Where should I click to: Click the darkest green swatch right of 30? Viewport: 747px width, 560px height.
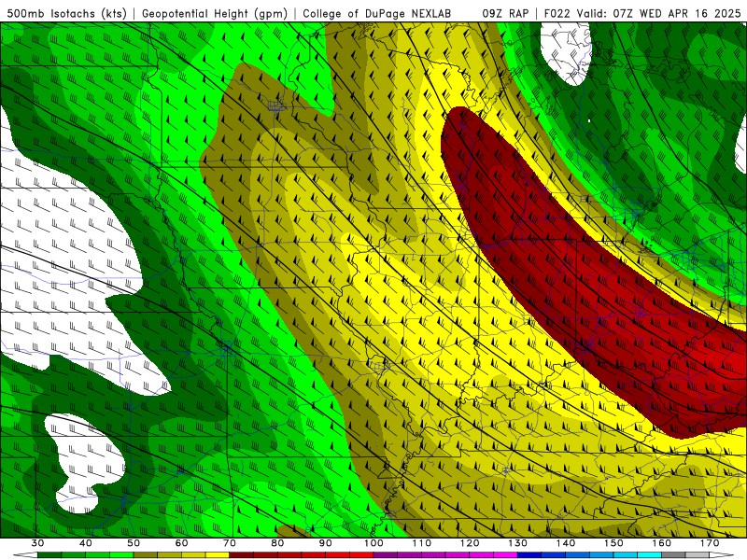pos(49,555)
